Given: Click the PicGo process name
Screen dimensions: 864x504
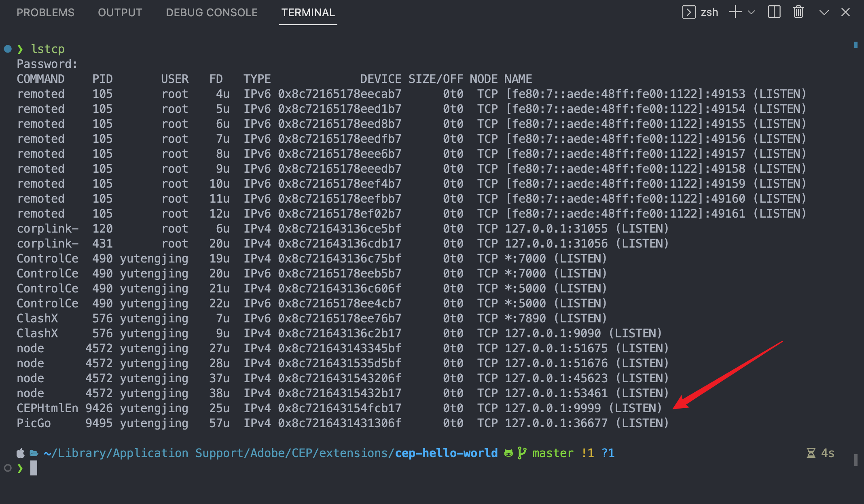Looking at the screenshot, I should tap(34, 423).
